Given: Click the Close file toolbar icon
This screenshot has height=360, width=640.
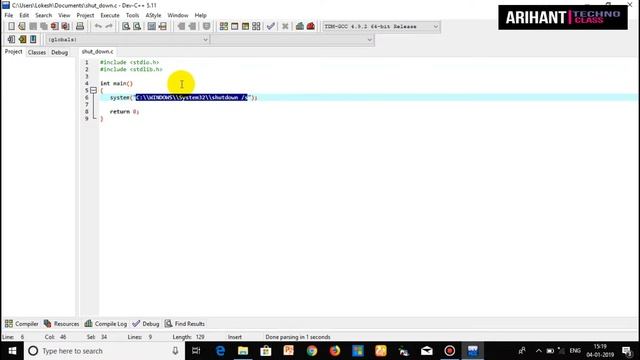Looking at the screenshot, I should click(x=54, y=27).
